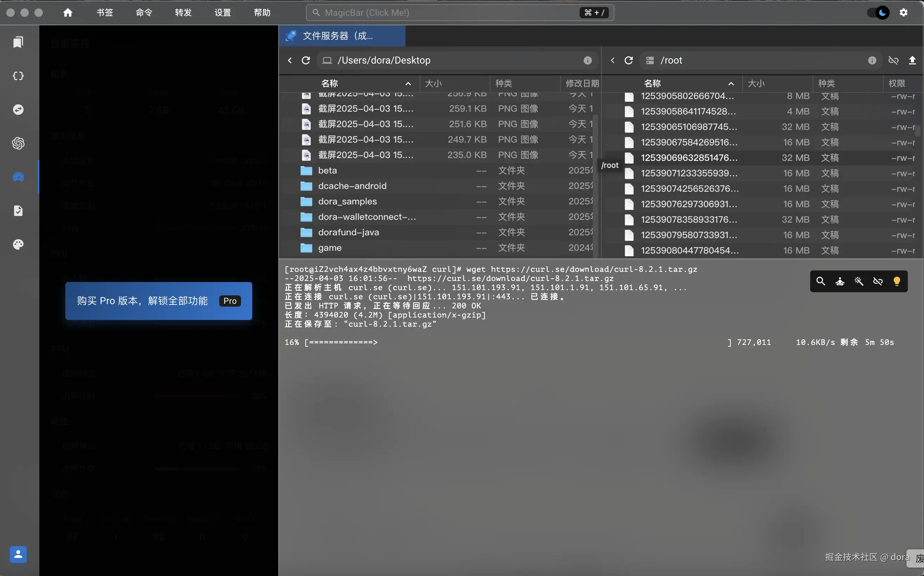The height and width of the screenshot is (576, 924).
Task: Toggle dark mode switch
Action: (x=878, y=13)
